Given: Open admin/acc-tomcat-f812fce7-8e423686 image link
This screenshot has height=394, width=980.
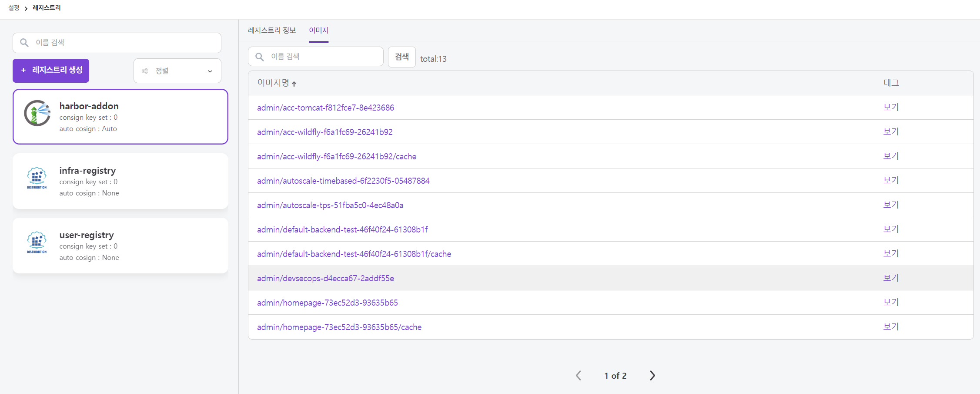Looking at the screenshot, I should [x=325, y=108].
